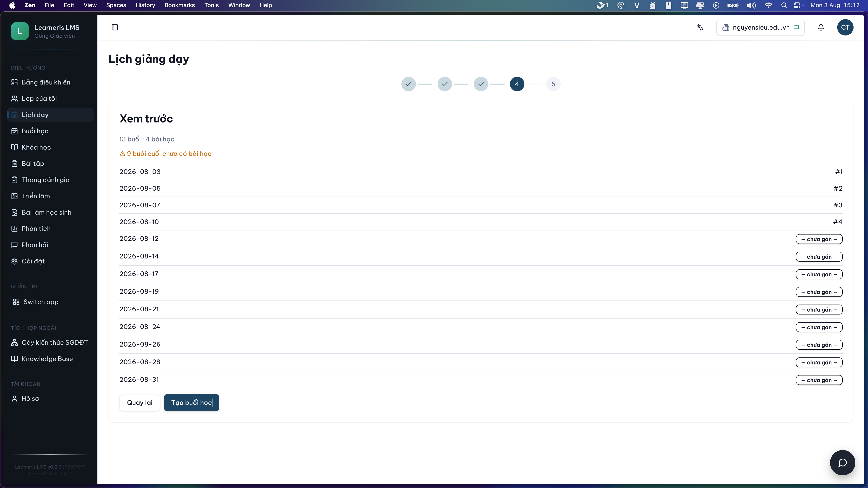868x488 pixels.
Task: Open Knowledge Base in sidebar
Action: point(50,359)
